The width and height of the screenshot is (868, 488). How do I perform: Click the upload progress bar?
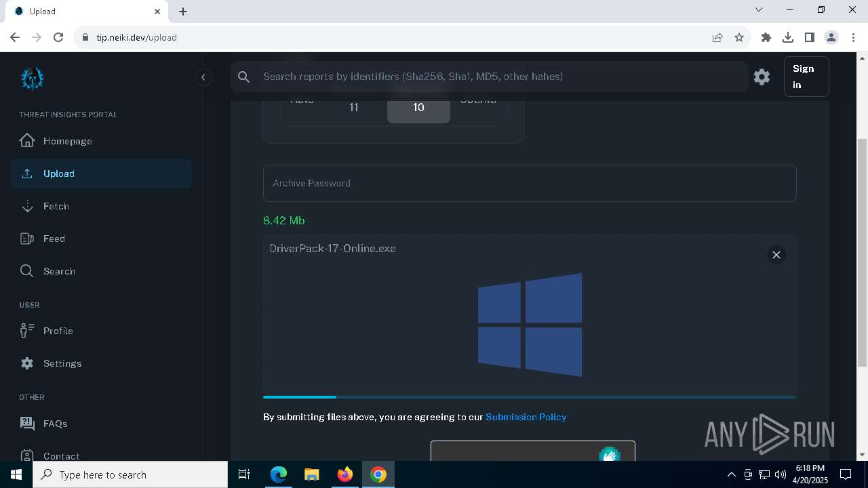coord(530,396)
